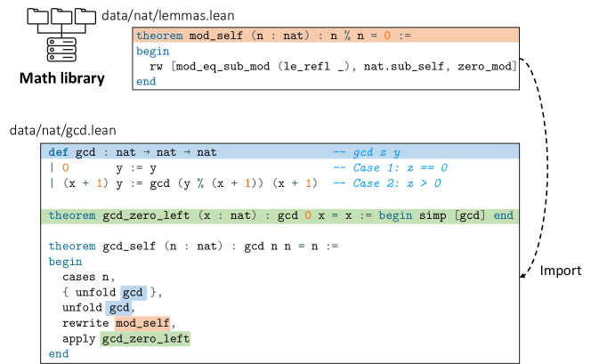Click the green highlighted "gcd_zero_left" after apply
Screen dimensions: 591x364
pos(145,339)
